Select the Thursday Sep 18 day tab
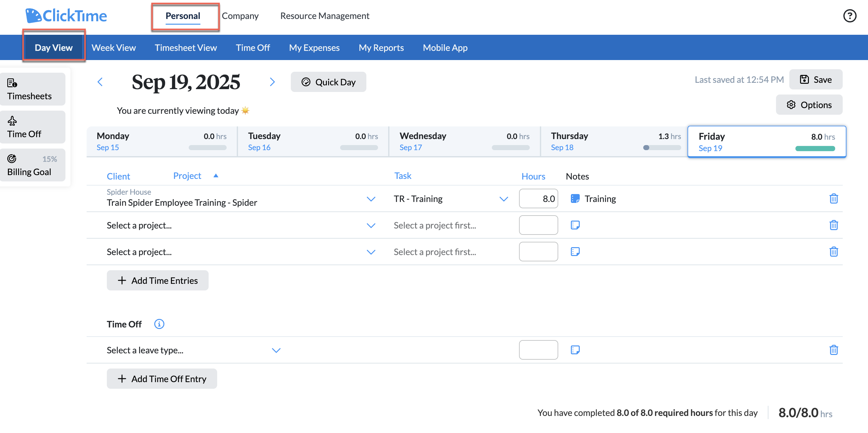This screenshot has width=868, height=433. [614, 142]
